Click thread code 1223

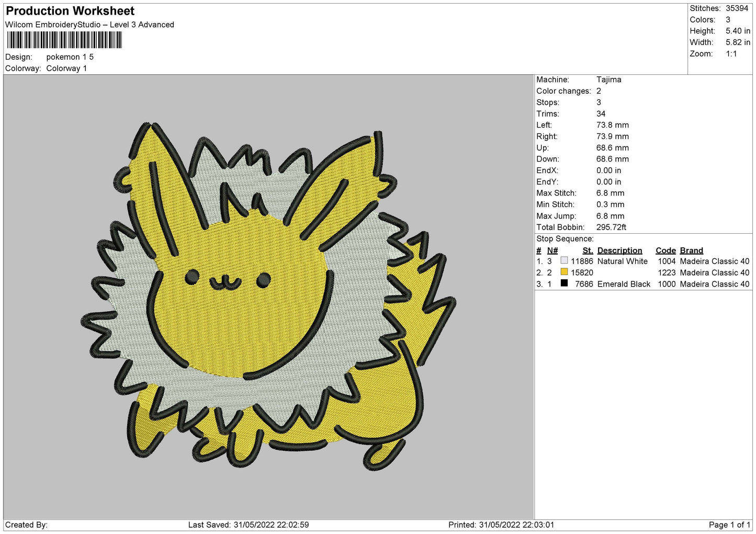[667, 273]
